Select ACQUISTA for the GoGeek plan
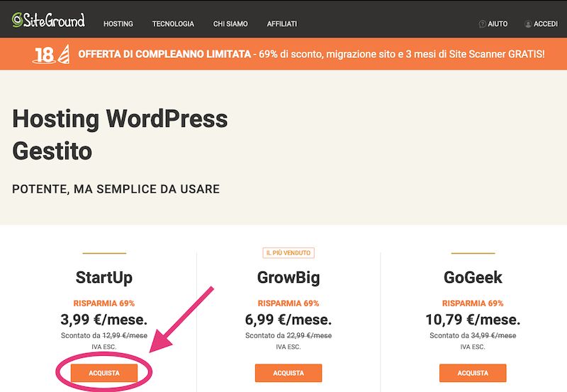567x392 pixels. tap(473, 373)
